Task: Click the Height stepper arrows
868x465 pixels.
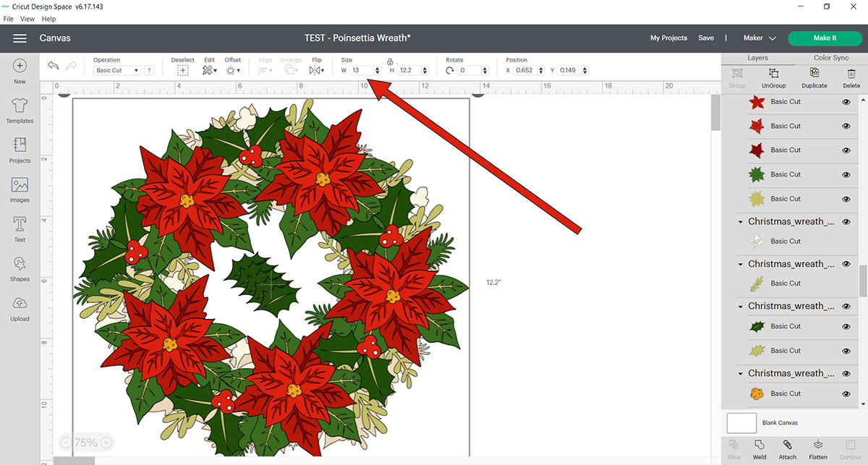Action: coord(424,71)
